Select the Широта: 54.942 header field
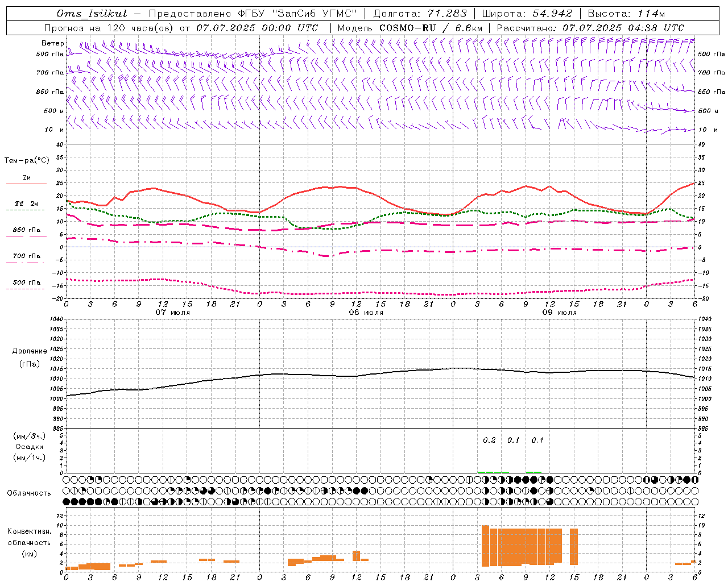Viewport: 728px width, 582px height. 527,14
